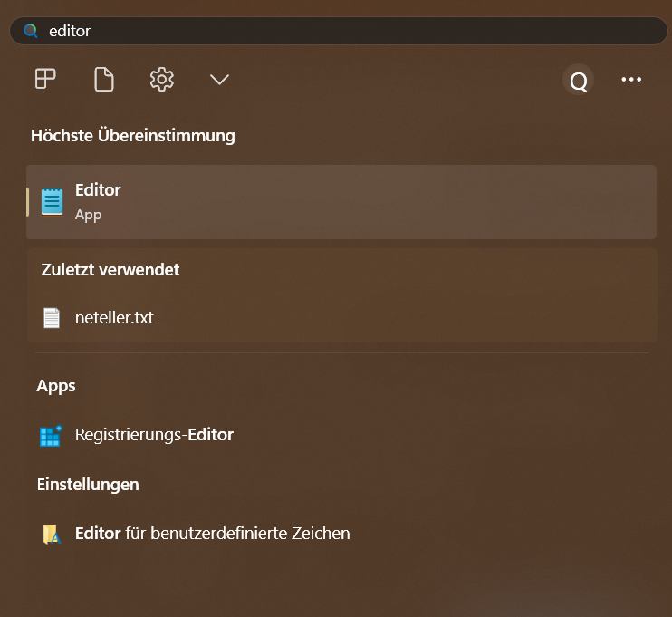
Task: Click the Editor notepad icon
Action: click(52, 202)
